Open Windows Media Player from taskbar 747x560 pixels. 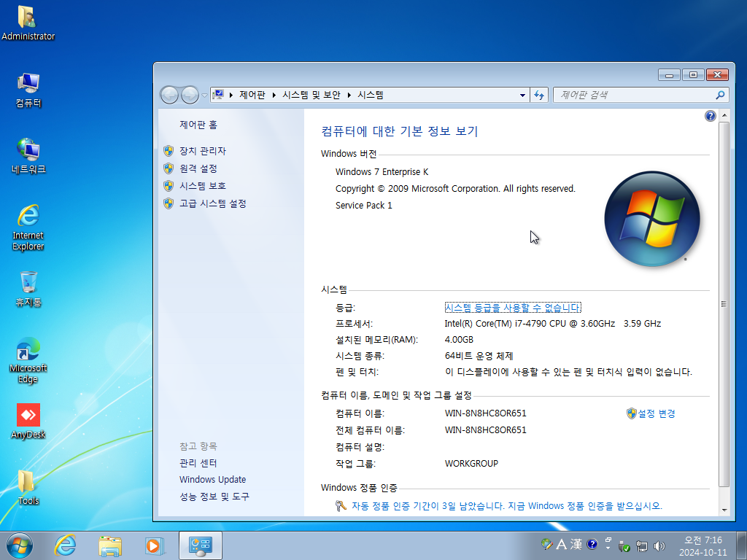pyautogui.click(x=155, y=545)
